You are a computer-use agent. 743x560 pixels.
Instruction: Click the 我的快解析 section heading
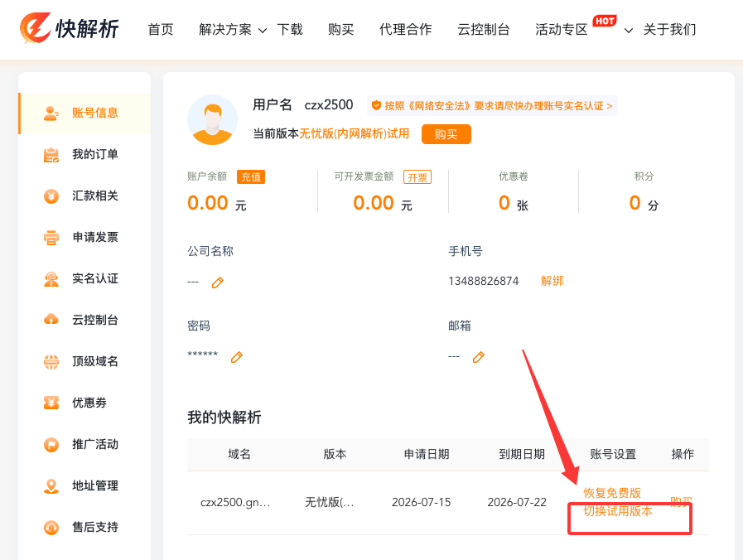point(224,418)
